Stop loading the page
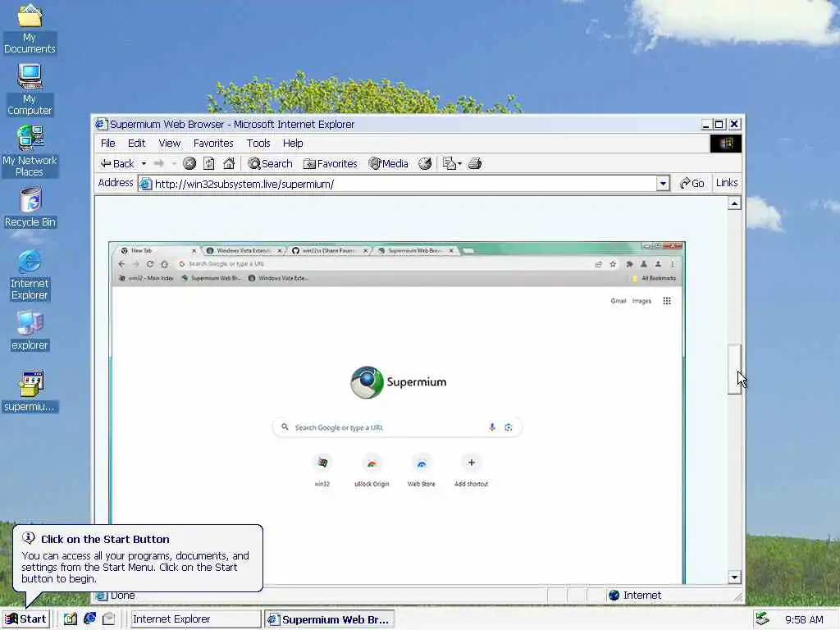Image resolution: width=840 pixels, height=630 pixels. point(189,163)
